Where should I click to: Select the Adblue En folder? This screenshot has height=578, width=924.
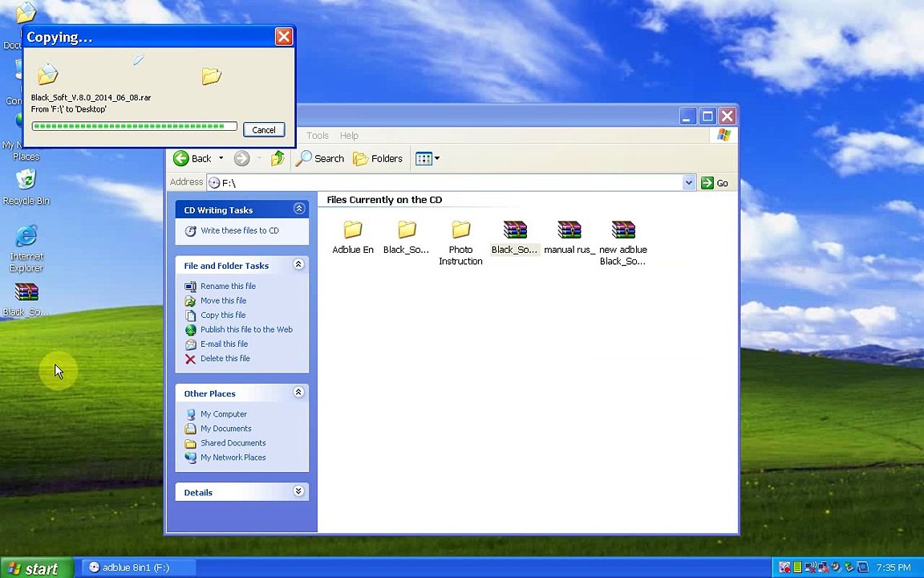(352, 237)
